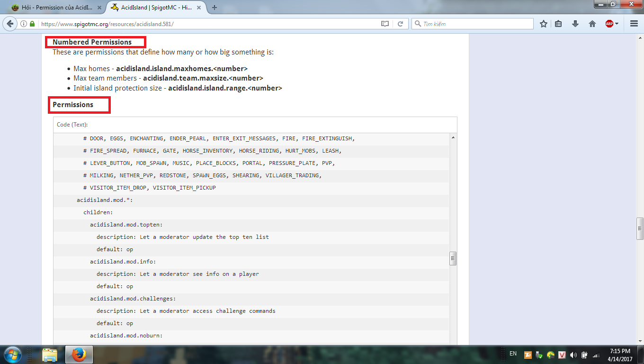Reload the current page

click(x=400, y=24)
